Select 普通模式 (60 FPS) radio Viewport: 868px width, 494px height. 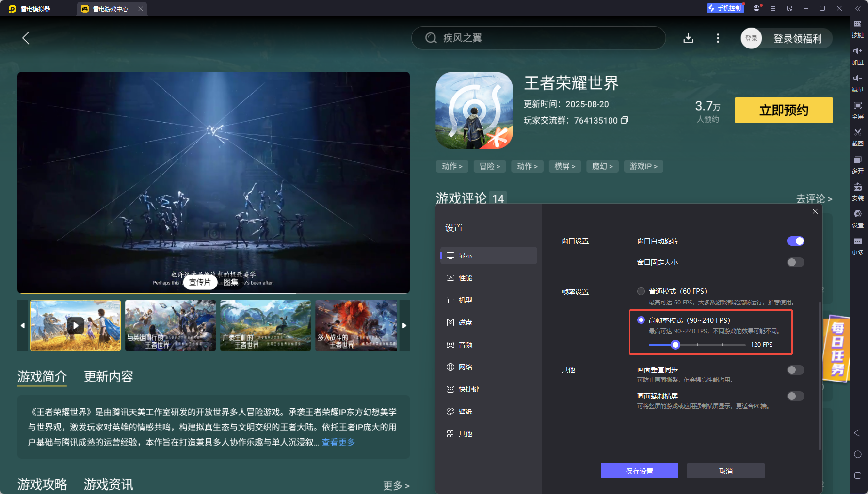pos(641,291)
